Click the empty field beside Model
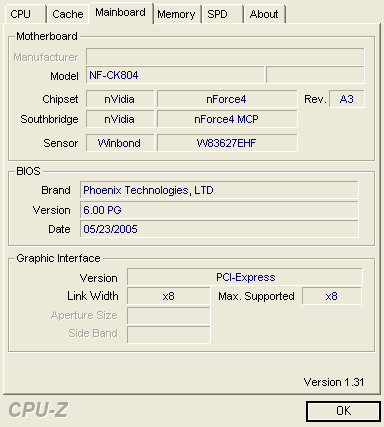 pyautogui.click(x=315, y=75)
